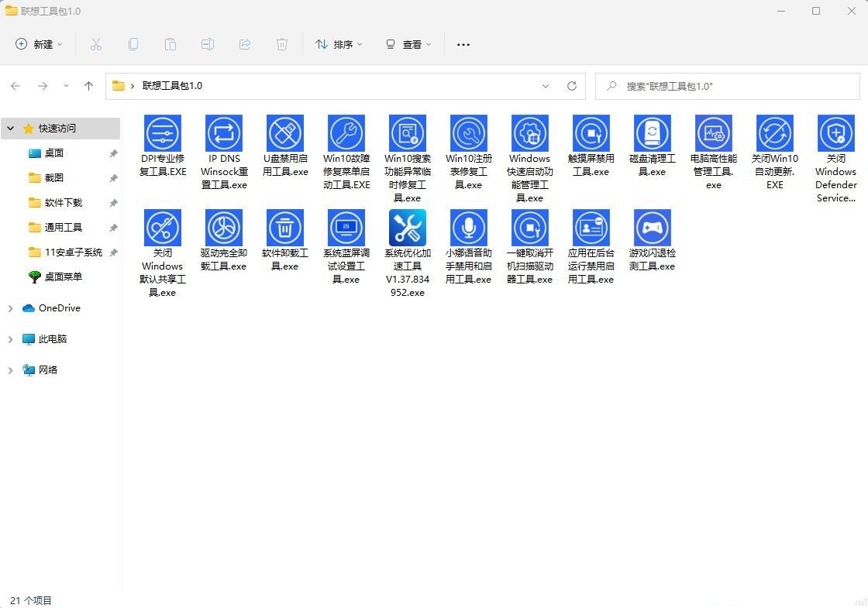Open the 新建 (New) dropdown menu
868x608 pixels.
point(39,44)
